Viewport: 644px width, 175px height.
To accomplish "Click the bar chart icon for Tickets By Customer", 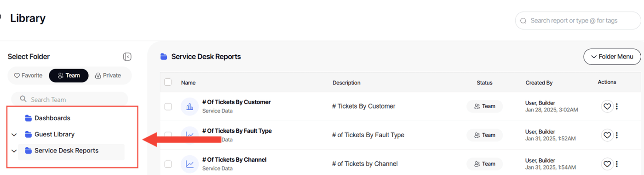I will tap(190, 106).
